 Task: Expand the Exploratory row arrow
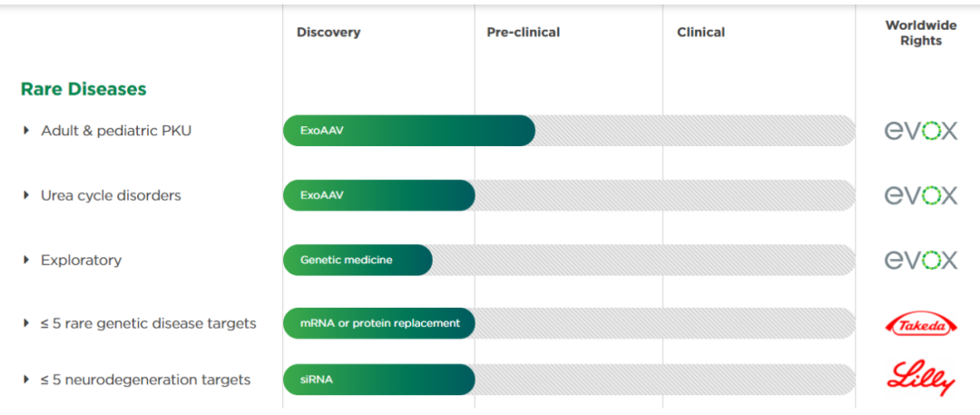tap(26, 261)
